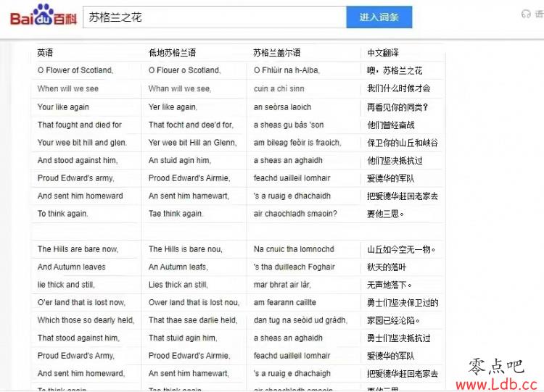Click the cell '保卫你的山丘和峡谷'
Image resolution: width=544 pixels, height=392 pixels.
[403, 143]
